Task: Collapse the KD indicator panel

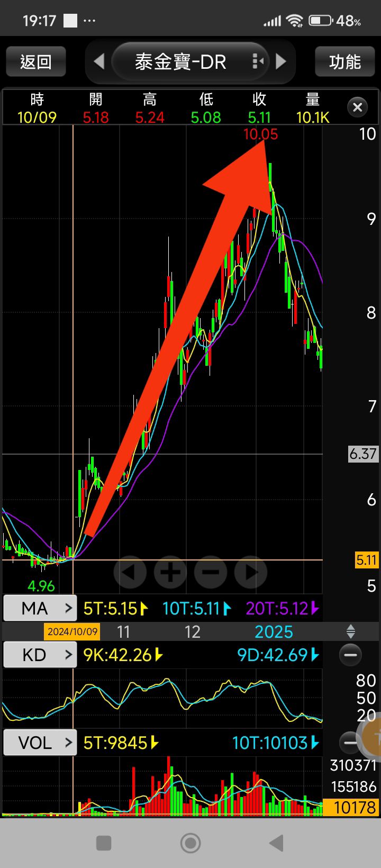Action: 350,655
